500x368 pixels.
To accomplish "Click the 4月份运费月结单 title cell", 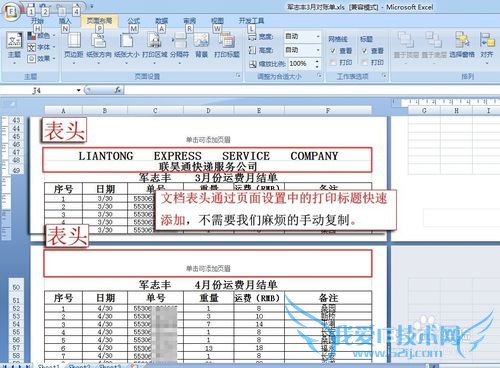I will [236, 285].
